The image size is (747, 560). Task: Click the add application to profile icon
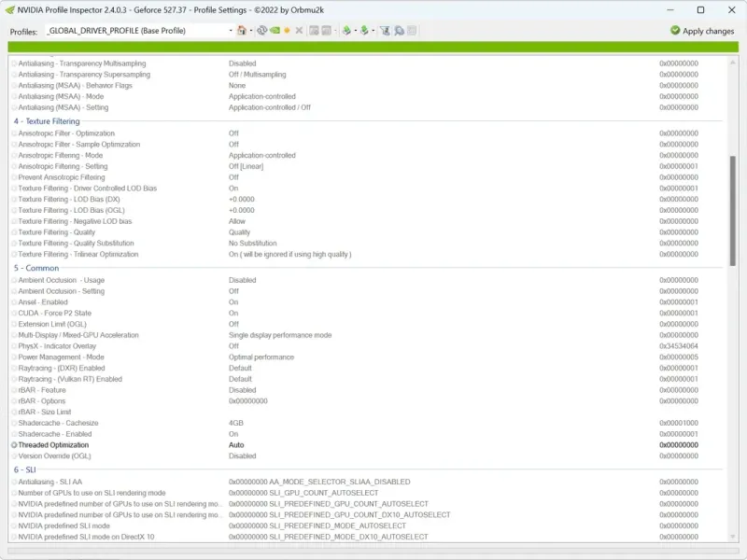(314, 31)
